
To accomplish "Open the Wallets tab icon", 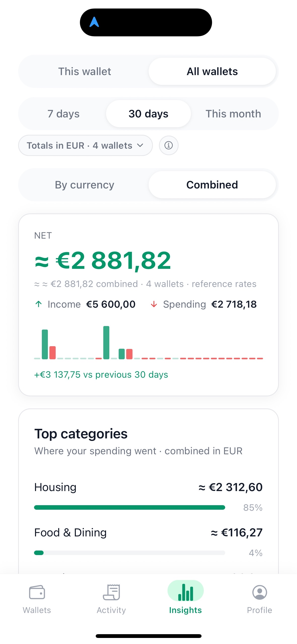I will [x=37, y=592].
